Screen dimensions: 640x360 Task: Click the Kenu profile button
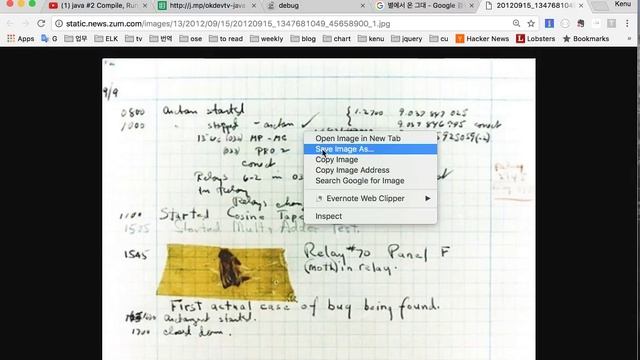[622, 4]
